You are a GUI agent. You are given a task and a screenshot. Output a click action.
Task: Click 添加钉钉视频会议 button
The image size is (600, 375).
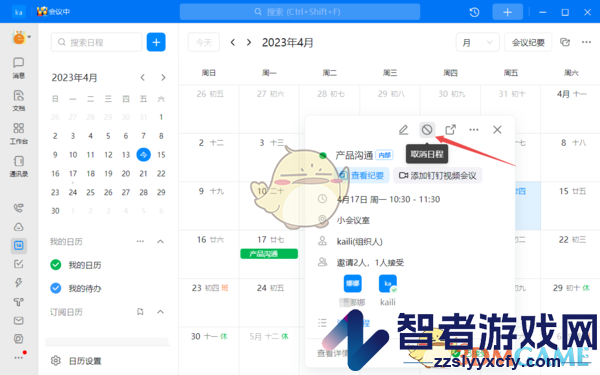pyautogui.click(x=437, y=175)
